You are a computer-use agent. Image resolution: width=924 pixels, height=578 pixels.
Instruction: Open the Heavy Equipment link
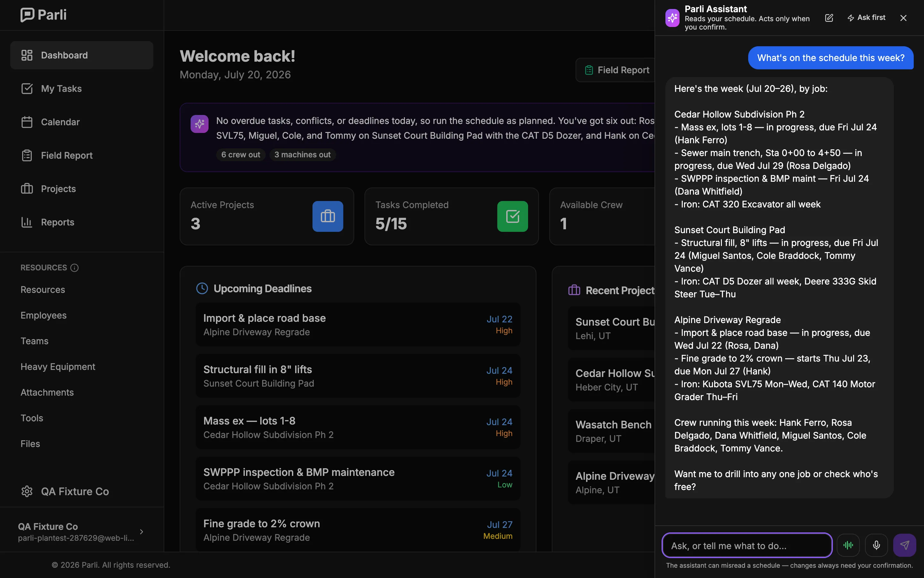tap(58, 367)
